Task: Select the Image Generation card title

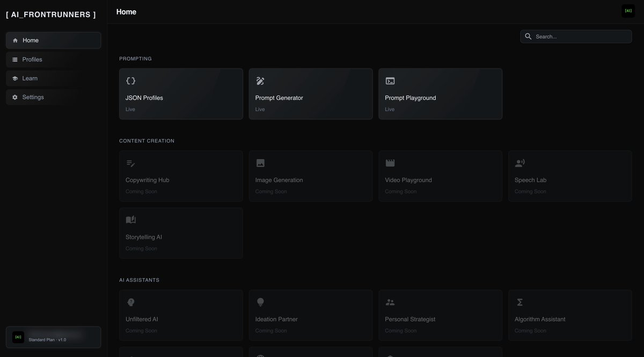Action: 279,180
